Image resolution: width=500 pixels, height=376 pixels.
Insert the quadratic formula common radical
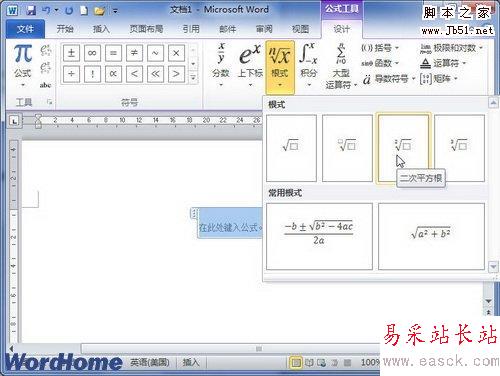point(319,236)
